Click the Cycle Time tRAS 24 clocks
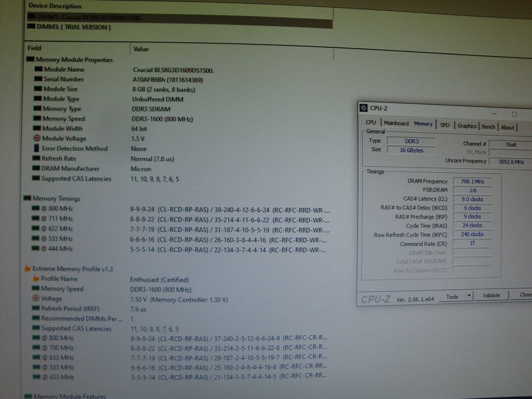This screenshot has width=532, height=399. click(x=472, y=225)
